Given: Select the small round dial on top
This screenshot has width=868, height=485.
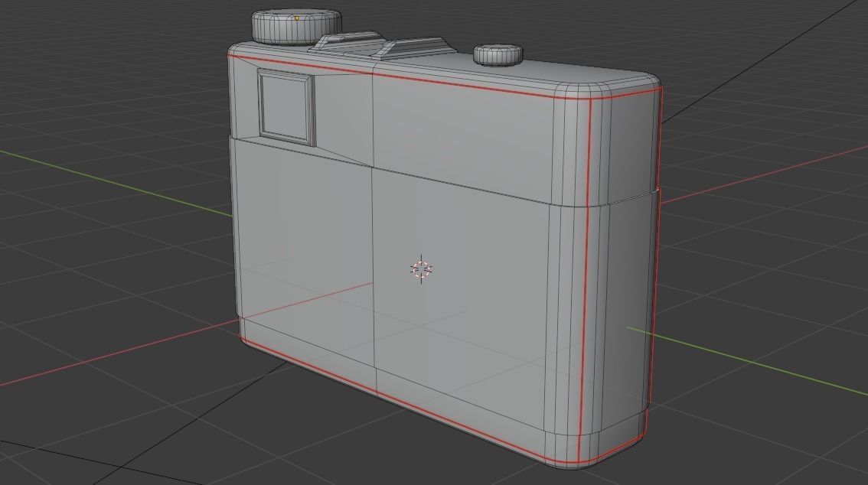Looking at the screenshot, I should coord(498,55).
